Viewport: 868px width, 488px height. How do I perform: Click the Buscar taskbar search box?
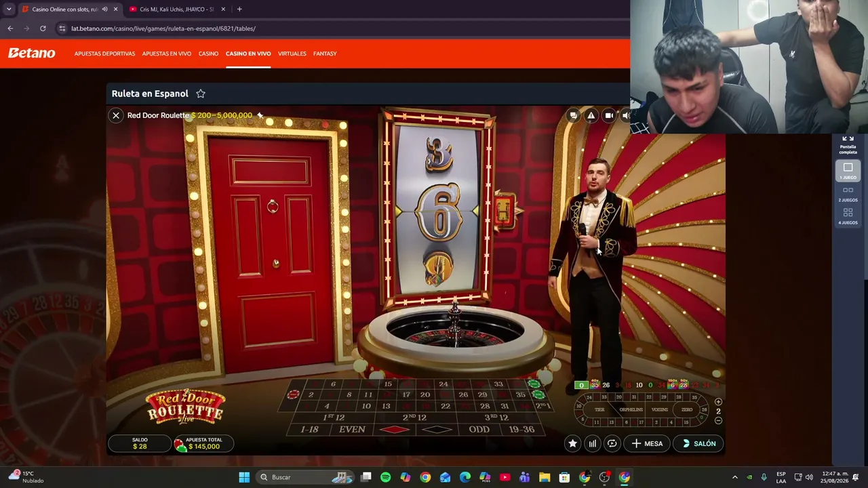pos(306,477)
